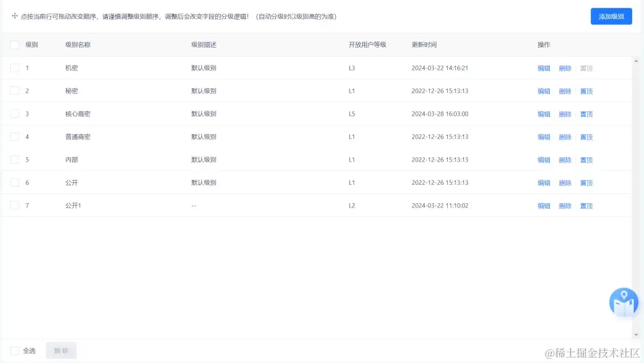Delete the 秘密 level row
Image resolution: width=644 pixels, height=363 pixels.
565,91
